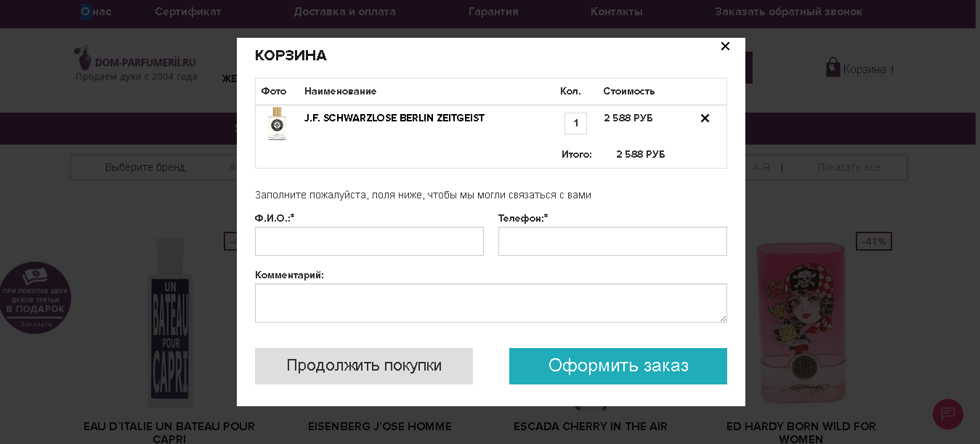Open Доставка и оплата page

point(345,12)
